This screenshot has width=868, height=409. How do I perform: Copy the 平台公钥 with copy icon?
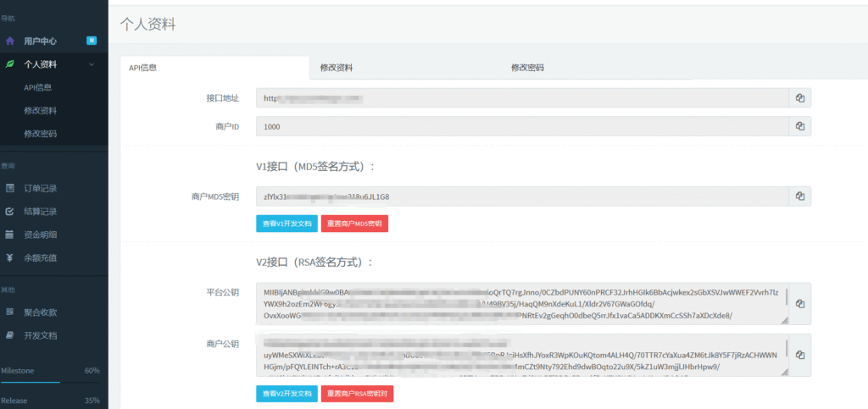coord(799,304)
